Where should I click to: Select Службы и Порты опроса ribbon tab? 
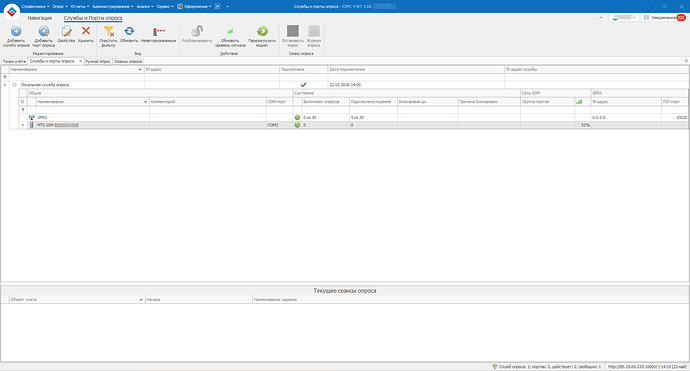click(93, 18)
